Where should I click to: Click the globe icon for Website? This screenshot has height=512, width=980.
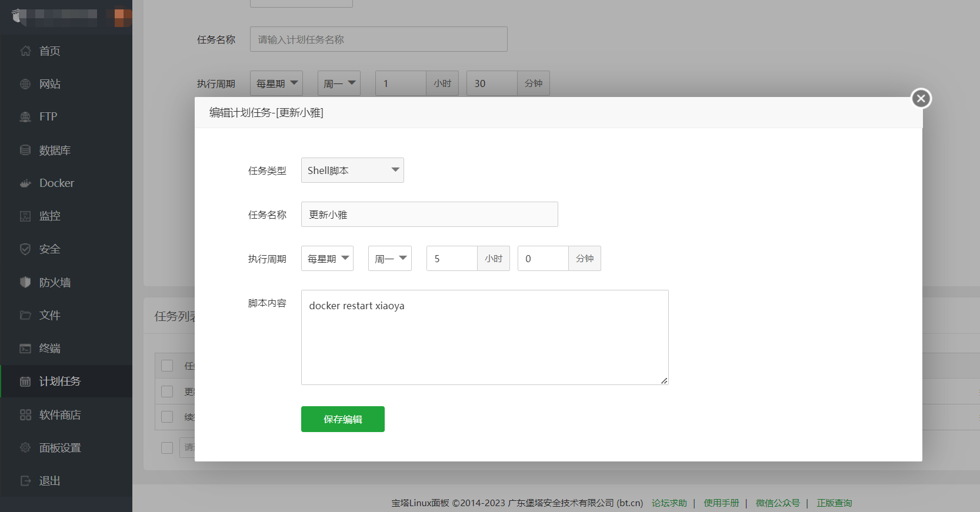25,84
